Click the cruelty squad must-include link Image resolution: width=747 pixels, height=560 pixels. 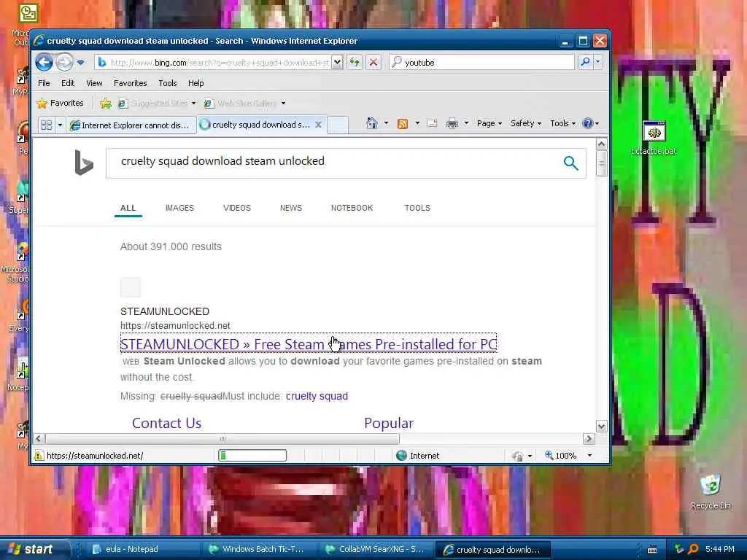tap(317, 396)
